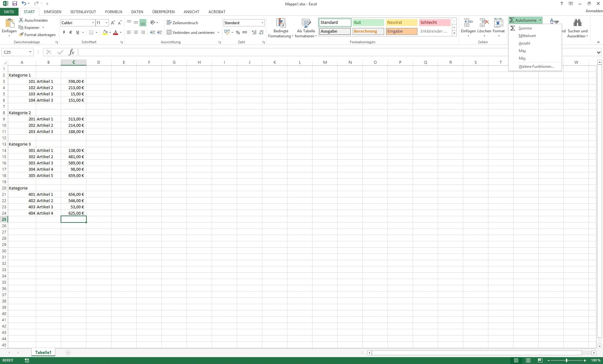Toggle Zeilenumbruch text wrapping

[182, 23]
